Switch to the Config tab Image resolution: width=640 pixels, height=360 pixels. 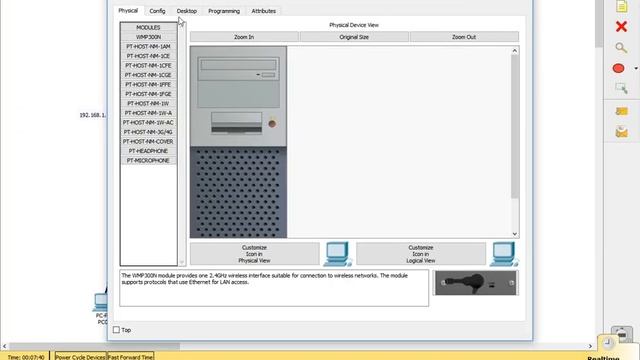(157, 11)
